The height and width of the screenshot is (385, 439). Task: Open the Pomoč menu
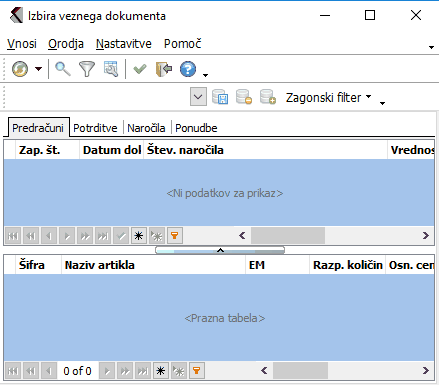tap(183, 44)
